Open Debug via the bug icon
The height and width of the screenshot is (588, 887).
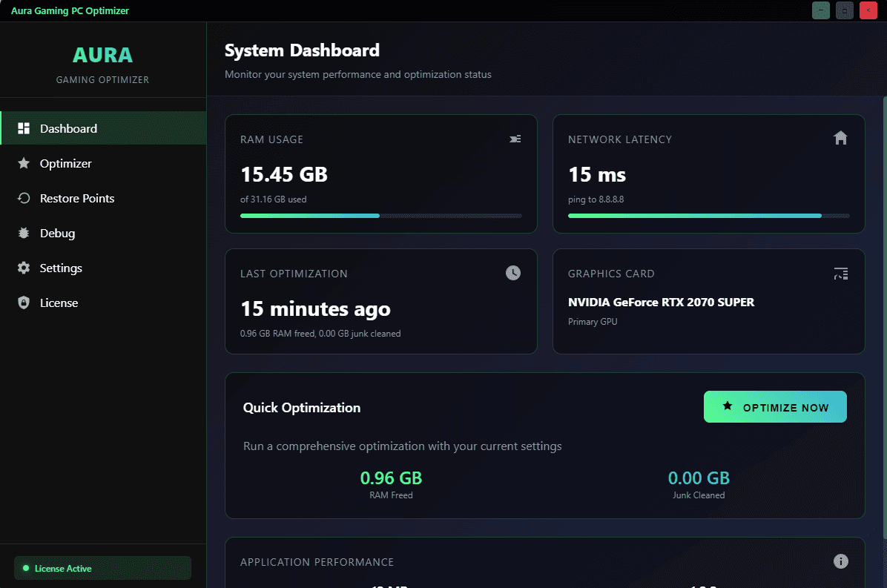24,232
